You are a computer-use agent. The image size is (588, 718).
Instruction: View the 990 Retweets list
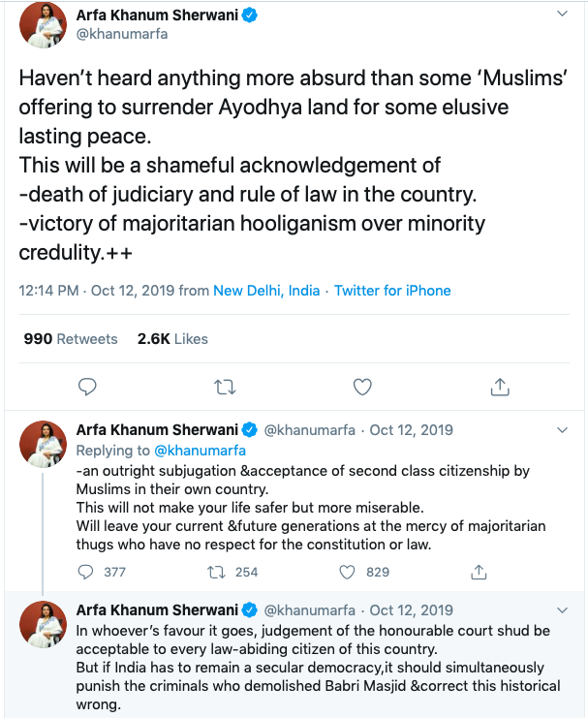[x=70, y=339]
